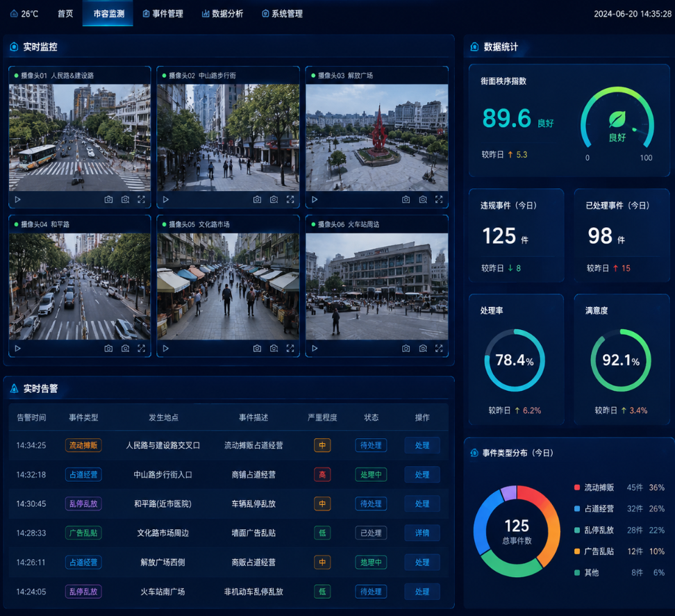Open the 系统管理 tab

click(x=283, y=14)
